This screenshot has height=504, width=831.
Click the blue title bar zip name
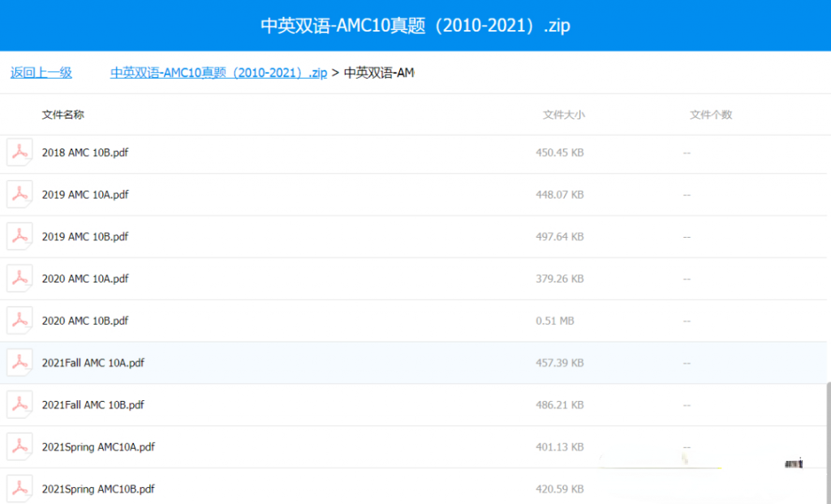[x=415, y=25]
